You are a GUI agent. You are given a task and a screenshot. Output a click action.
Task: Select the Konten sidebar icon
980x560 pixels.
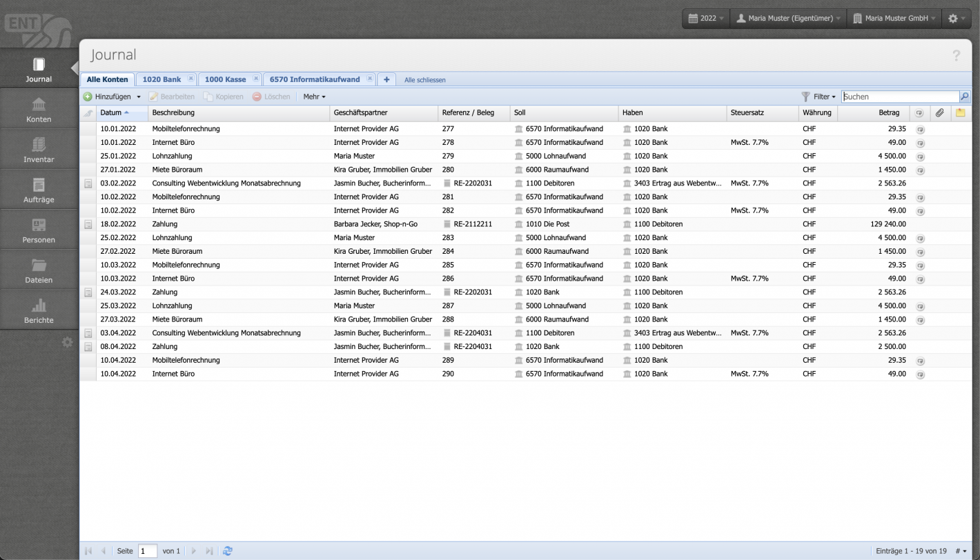pos(38,108)
